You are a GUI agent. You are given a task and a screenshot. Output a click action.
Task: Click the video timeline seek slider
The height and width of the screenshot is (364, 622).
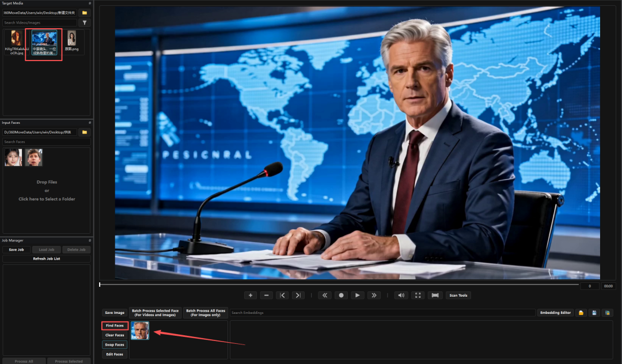339,285
